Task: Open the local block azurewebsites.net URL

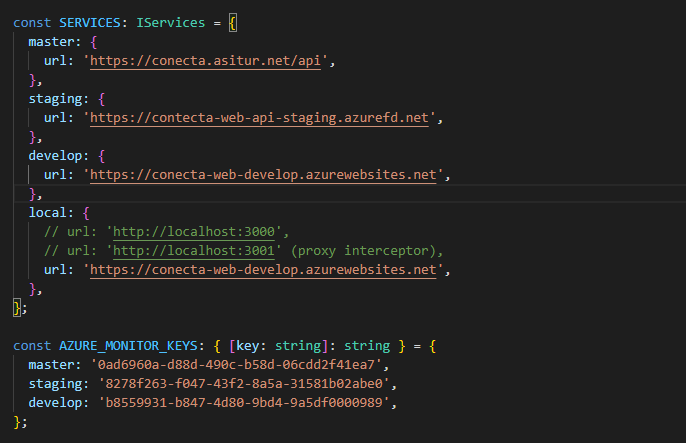Action: 263,269
